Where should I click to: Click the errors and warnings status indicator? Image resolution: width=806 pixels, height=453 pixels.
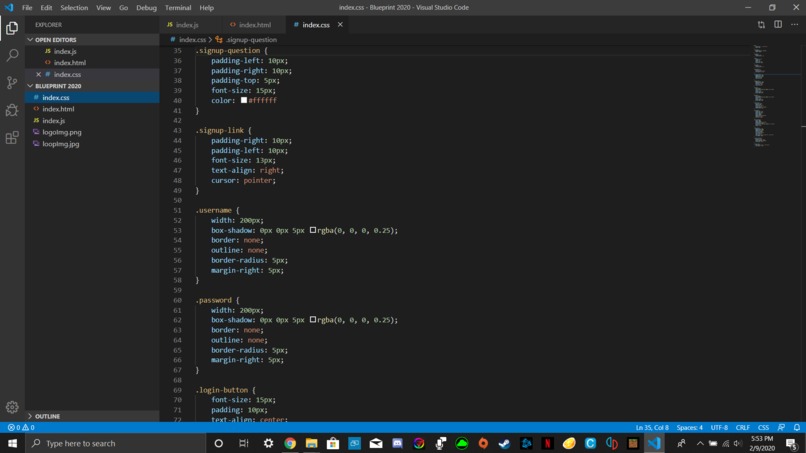click(21, 427)
